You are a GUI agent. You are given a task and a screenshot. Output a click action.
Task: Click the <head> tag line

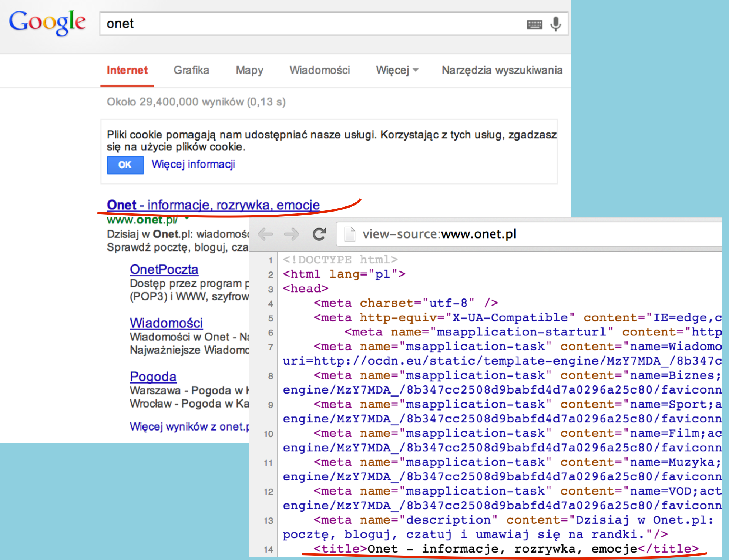(x=306, y=289)
